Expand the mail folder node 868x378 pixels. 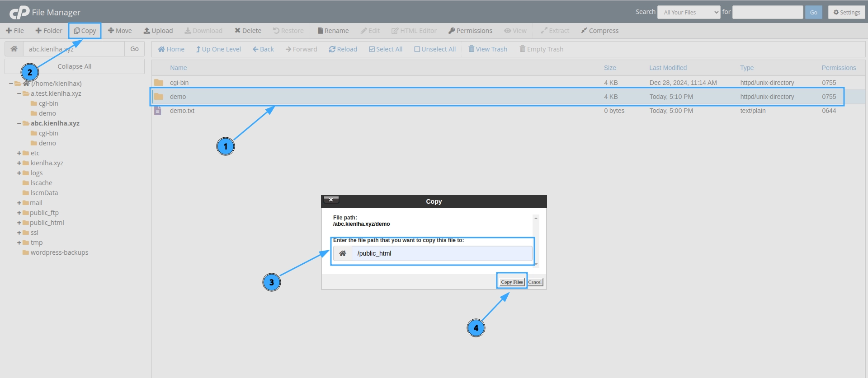(19, 203)
